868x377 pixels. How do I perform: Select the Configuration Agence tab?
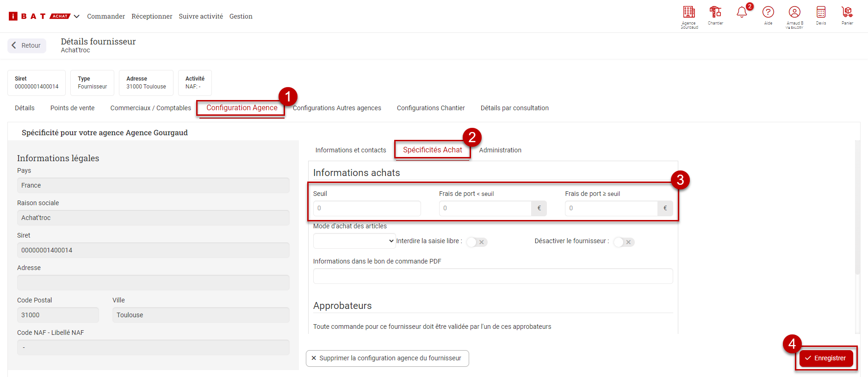242,108
